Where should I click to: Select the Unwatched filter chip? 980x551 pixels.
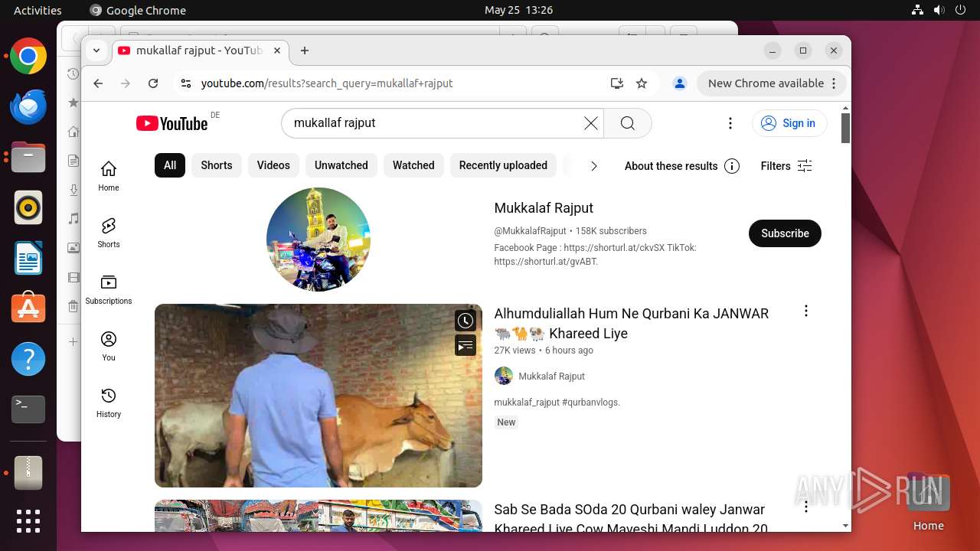(341, 165)
